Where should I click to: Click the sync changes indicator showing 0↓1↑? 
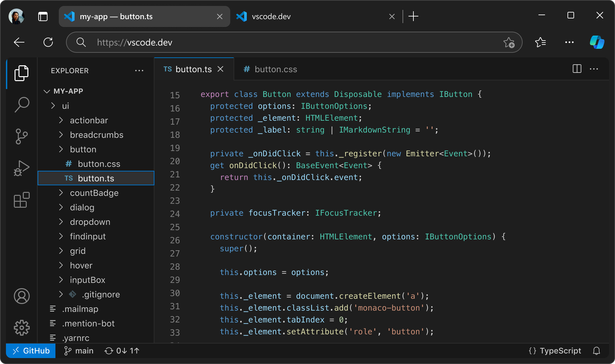(x=121, y=350)
